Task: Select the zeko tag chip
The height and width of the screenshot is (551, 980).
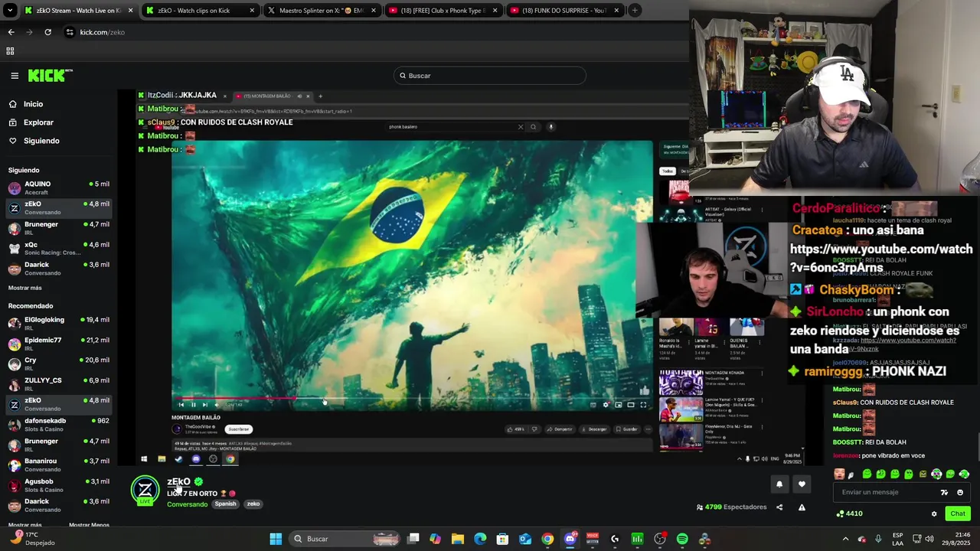Action: 253,504
